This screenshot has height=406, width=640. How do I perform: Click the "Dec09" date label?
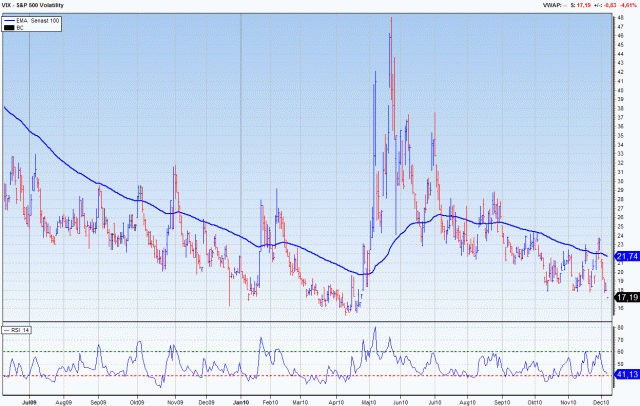click(207, 402)
